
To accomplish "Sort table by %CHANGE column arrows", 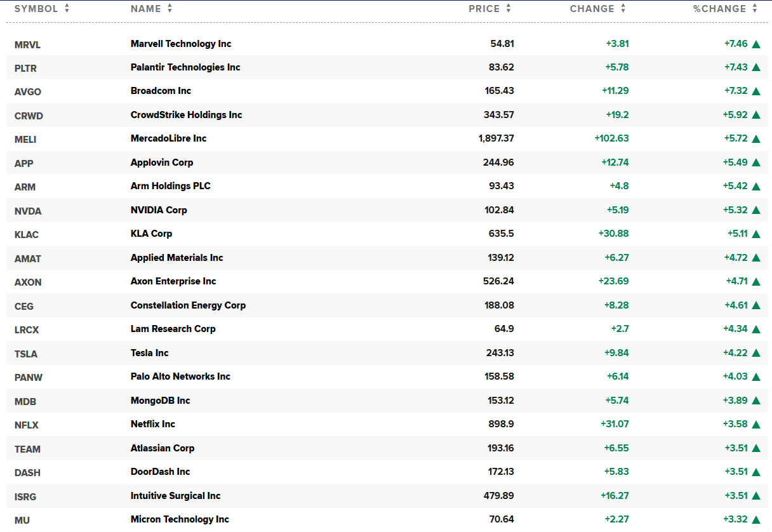I will pyautogui.click(x=755, y=9).
